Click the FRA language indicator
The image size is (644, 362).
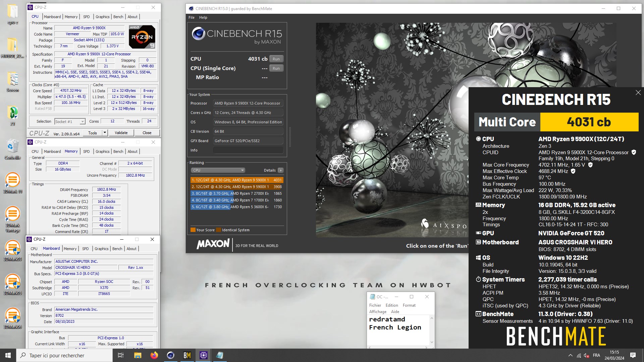pyautogui.click(x=596, y=355)
